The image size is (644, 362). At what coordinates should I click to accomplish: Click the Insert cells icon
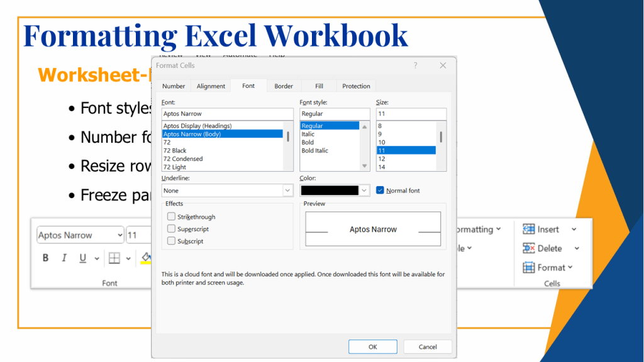coord(528,229)
